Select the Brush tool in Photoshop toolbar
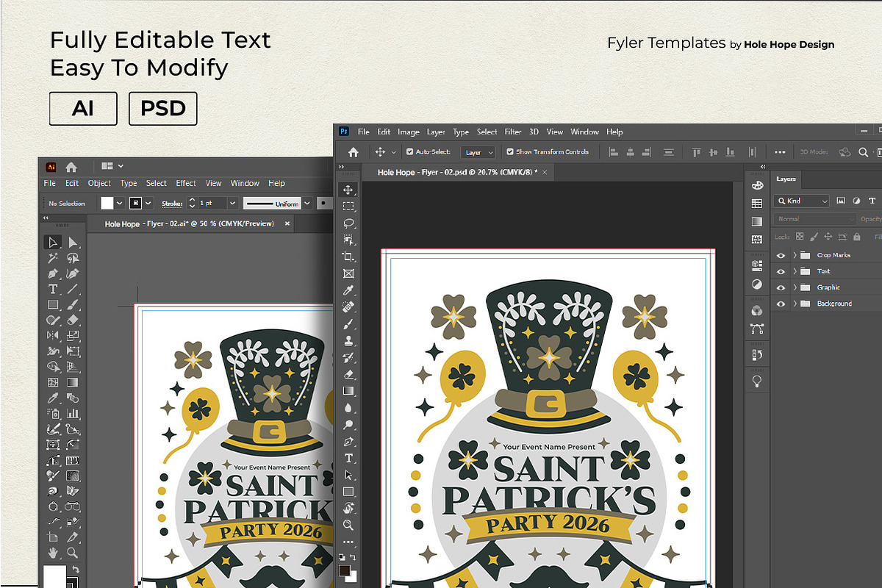Image resolution: width=882 pixels, height=588 pixels. (348, 324)
